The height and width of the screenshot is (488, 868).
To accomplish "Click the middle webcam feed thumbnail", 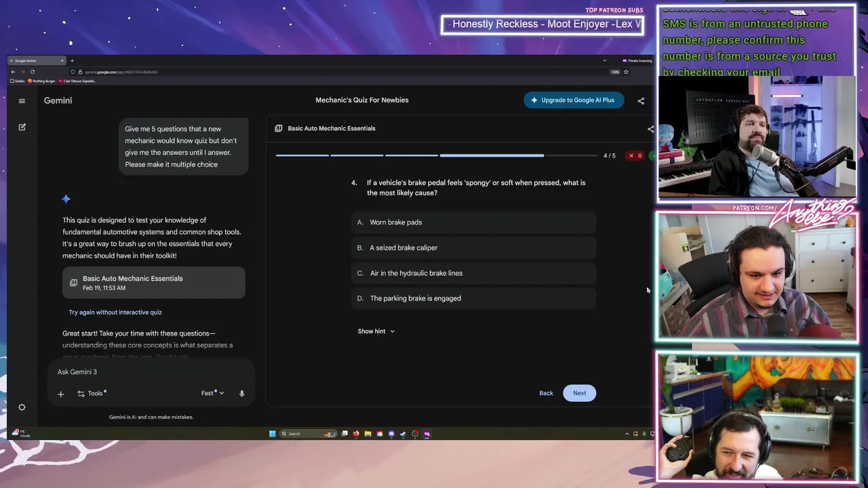I will 757,277.
